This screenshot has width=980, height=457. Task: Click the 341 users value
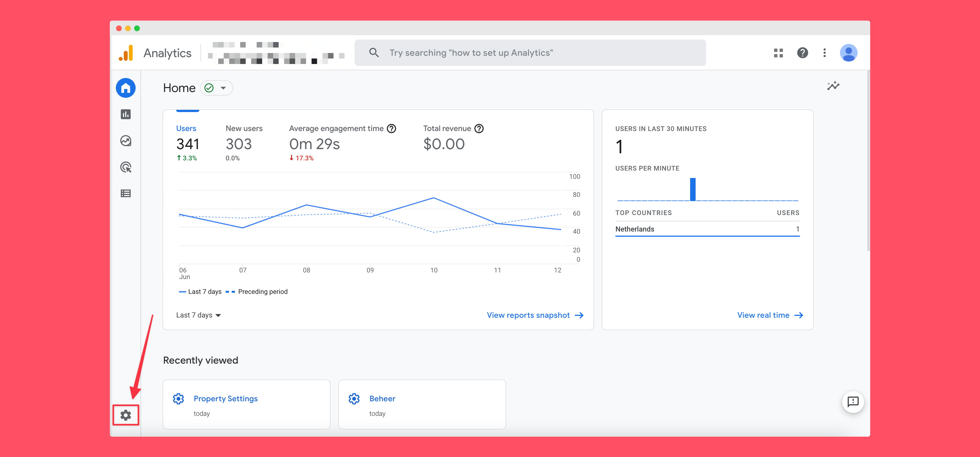tap(187, 144)
